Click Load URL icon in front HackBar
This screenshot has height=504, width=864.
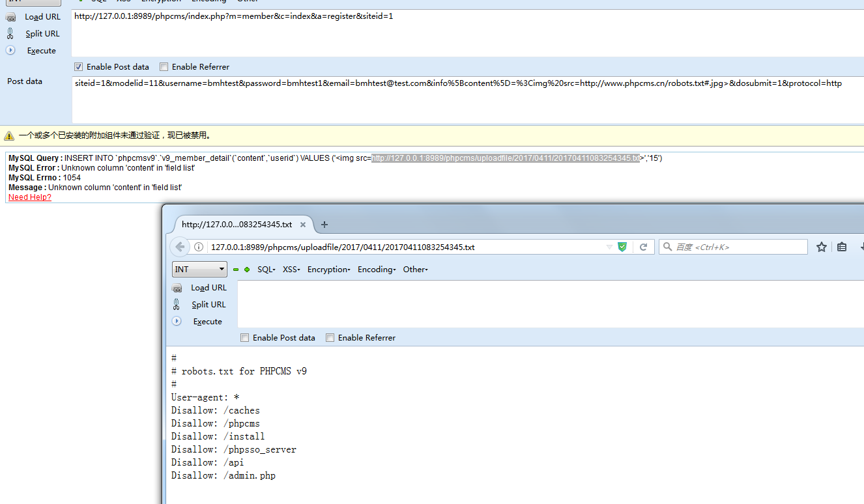click(x=177, y=288)
